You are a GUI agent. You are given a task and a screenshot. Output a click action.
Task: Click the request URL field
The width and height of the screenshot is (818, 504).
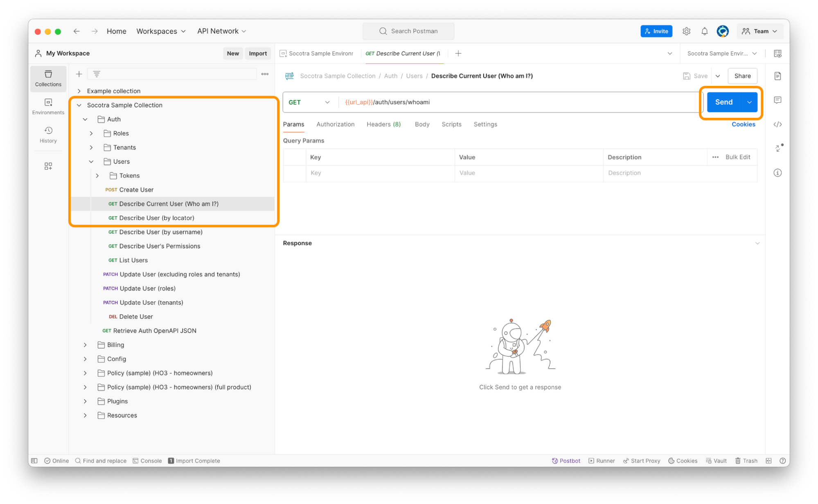pyautogui.click(x=519, y=102)
